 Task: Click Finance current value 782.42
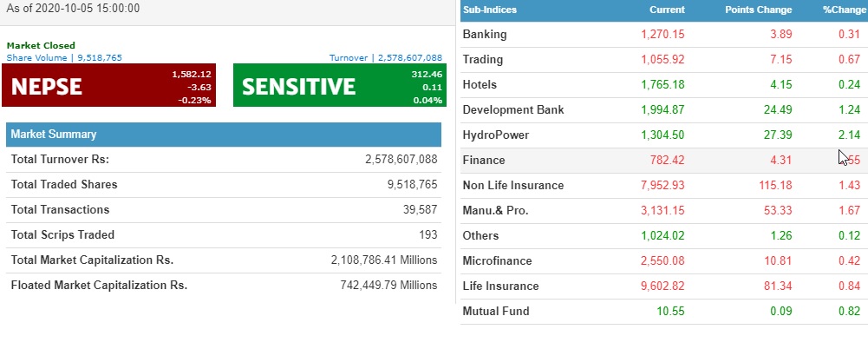[667, 160]
